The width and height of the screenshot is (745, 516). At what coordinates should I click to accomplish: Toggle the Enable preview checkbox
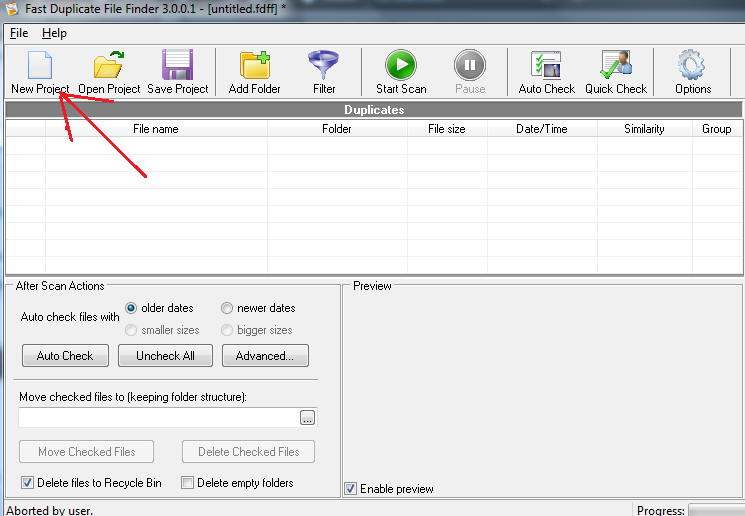point(350,488)
